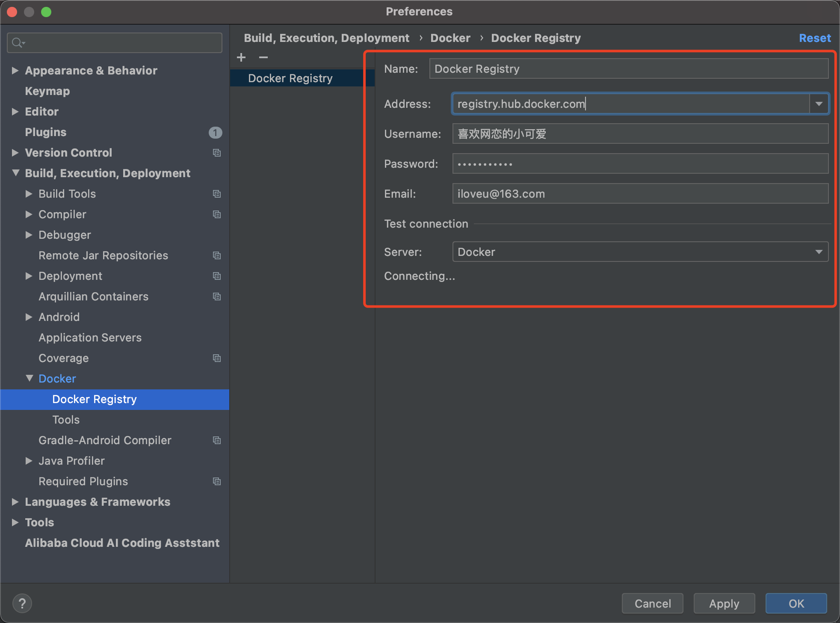Click project-level icon beside Compiler
This screenshot has width=840, height=623.
pos(217,214)
